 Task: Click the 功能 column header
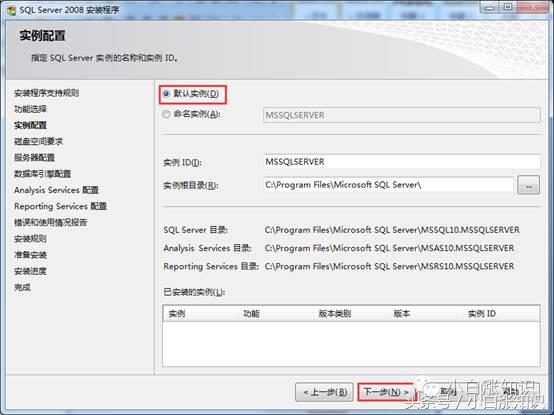276,314
